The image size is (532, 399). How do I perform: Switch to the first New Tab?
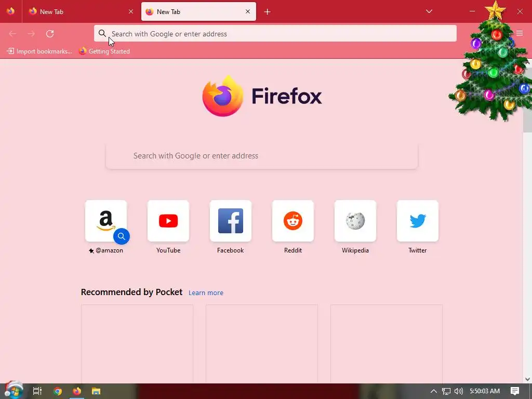(x=81, y=11)
